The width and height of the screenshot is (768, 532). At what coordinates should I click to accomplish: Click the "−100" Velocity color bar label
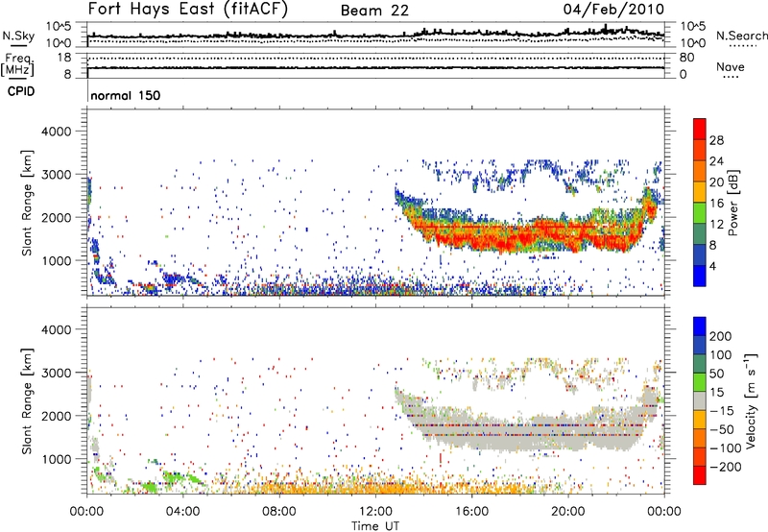(726, 447)
